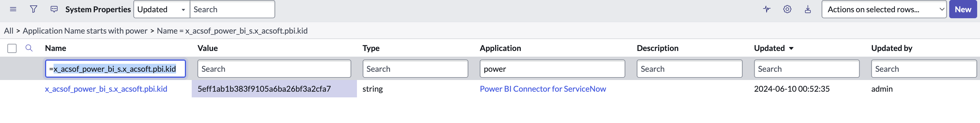
Task: Click the activity pulse icon
Action: tap(767, 9)
